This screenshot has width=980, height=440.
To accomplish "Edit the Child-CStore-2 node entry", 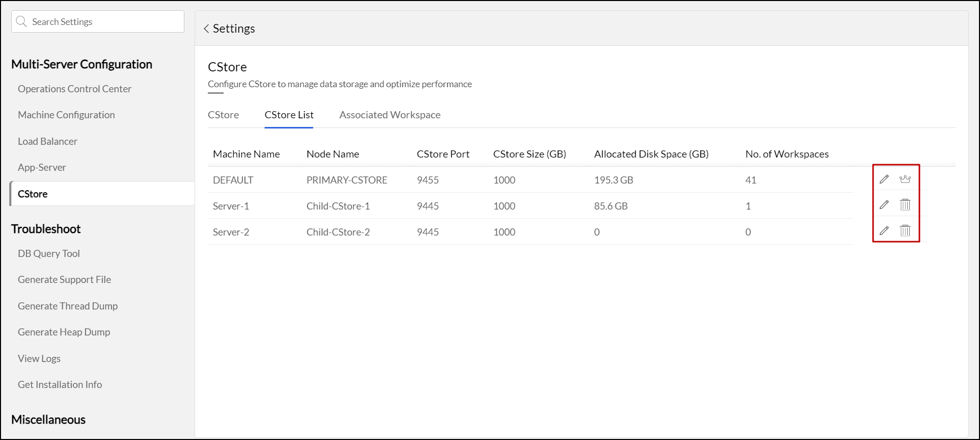I will [884, 230].
